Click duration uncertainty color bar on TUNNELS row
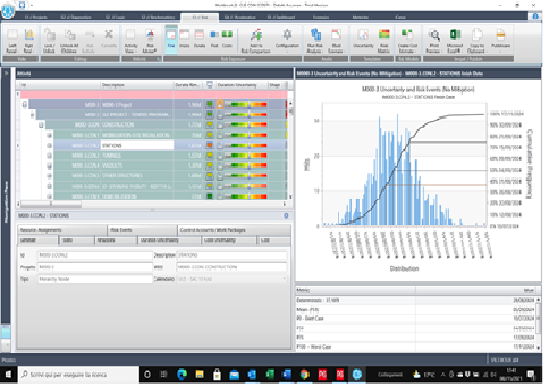This screenshot has height=390, width=557. pyautogui.click(x=245, y=155)
